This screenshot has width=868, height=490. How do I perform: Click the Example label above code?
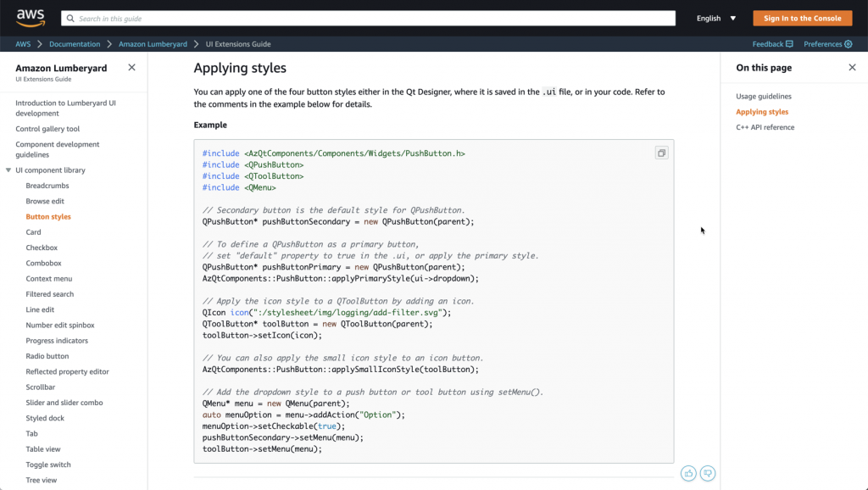click(210, 125)
